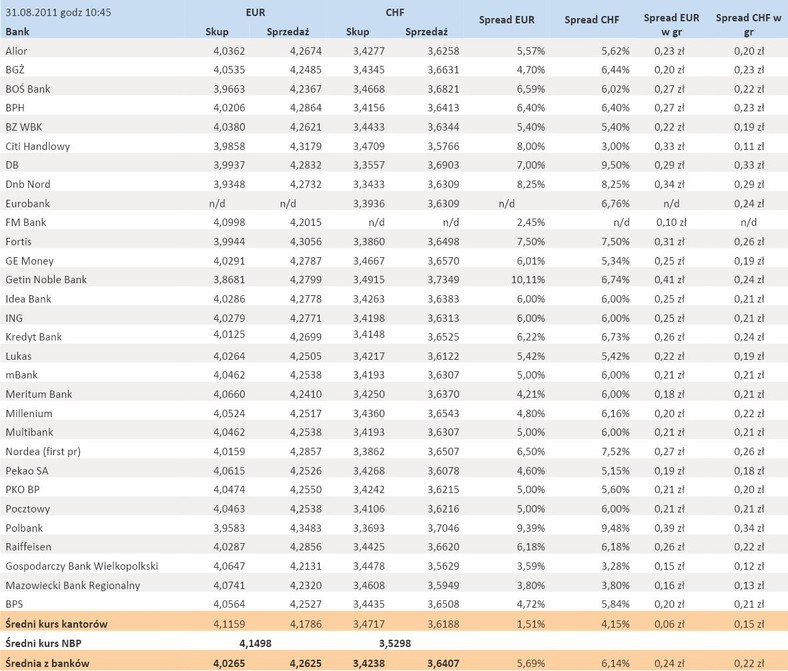
Task: Select the 'Kredyt Bank' row label
Action: pyautogui.click(x=34, y=337)
